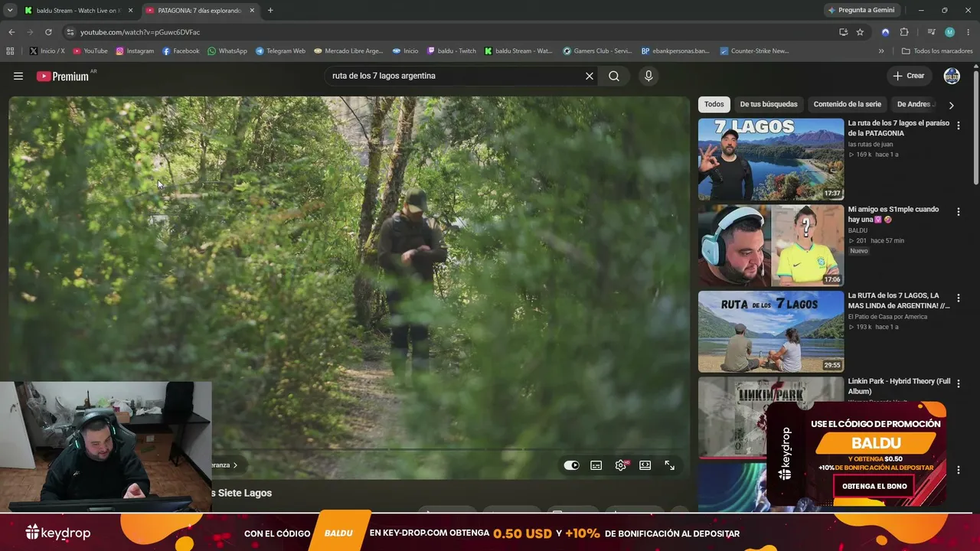Open channel El Patio de Casa por America

[x=887, y=317]
